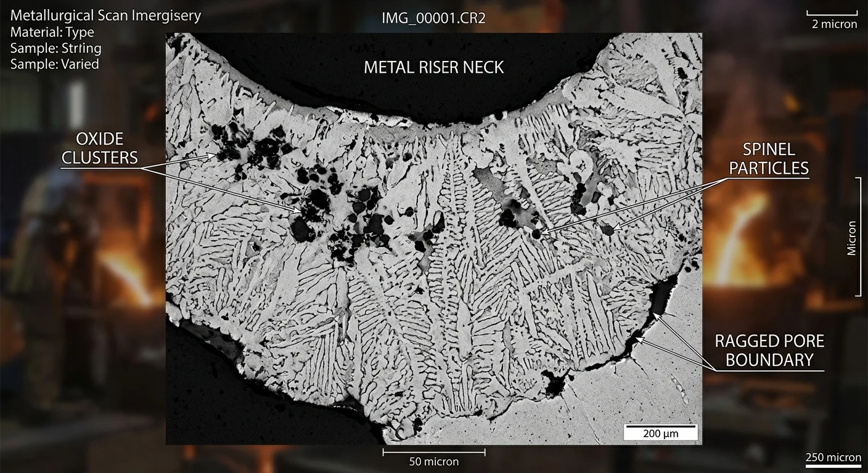The image size is (868, 473).
Task: Click the 200 µm scale bar box
Action: pos(660,433)
